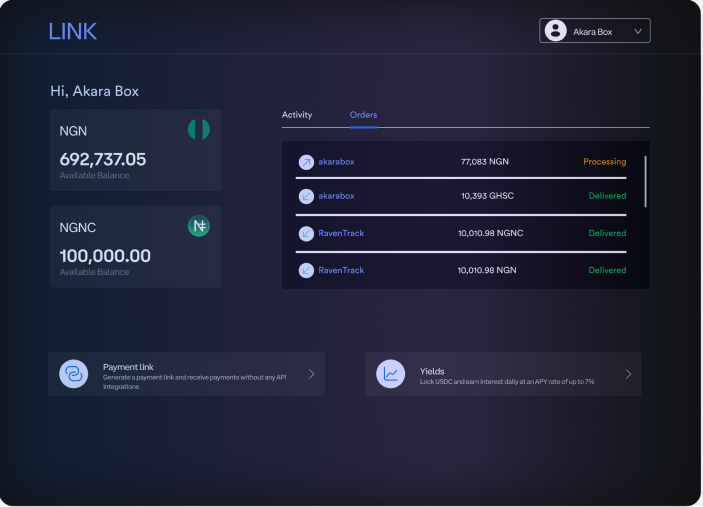Click the user avatar icon in header
The width and height of the screenshot is (703, 507).
(x=555, y=31)
